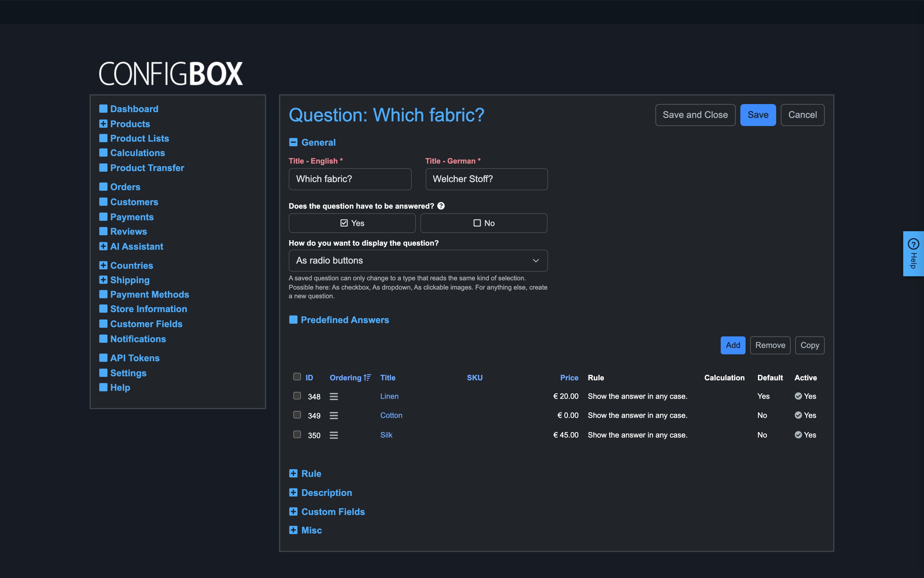Click the Orders square icon in sidebar
The width and height of the screenshot is (924, 578).
pos(103,187)
